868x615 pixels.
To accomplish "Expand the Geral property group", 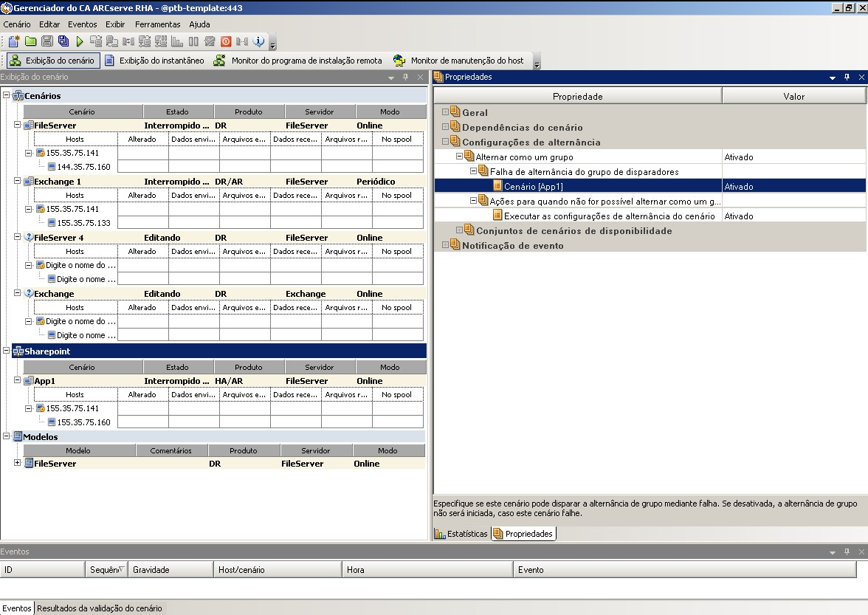I will 445,112.
